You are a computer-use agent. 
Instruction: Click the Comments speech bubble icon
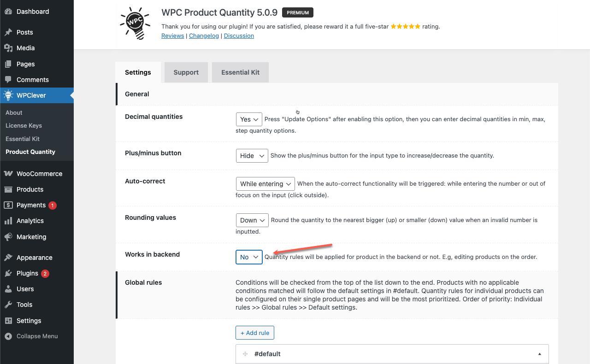8,80
